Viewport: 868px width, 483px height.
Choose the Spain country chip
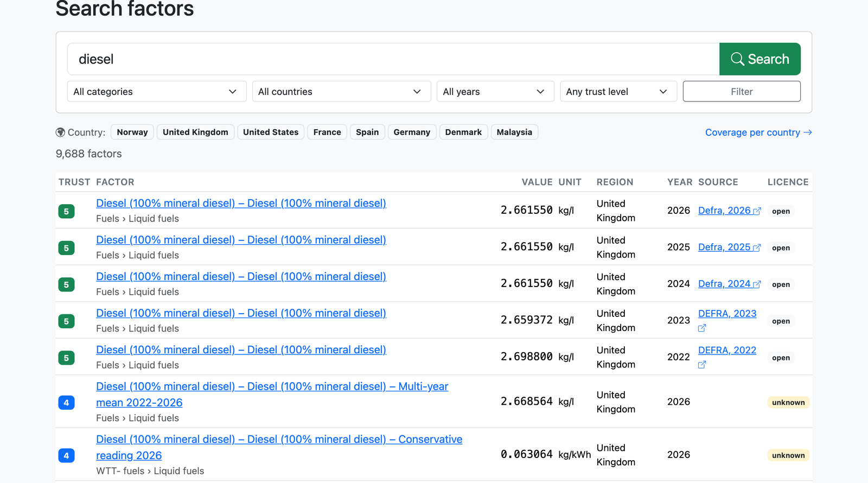point(367,132)
